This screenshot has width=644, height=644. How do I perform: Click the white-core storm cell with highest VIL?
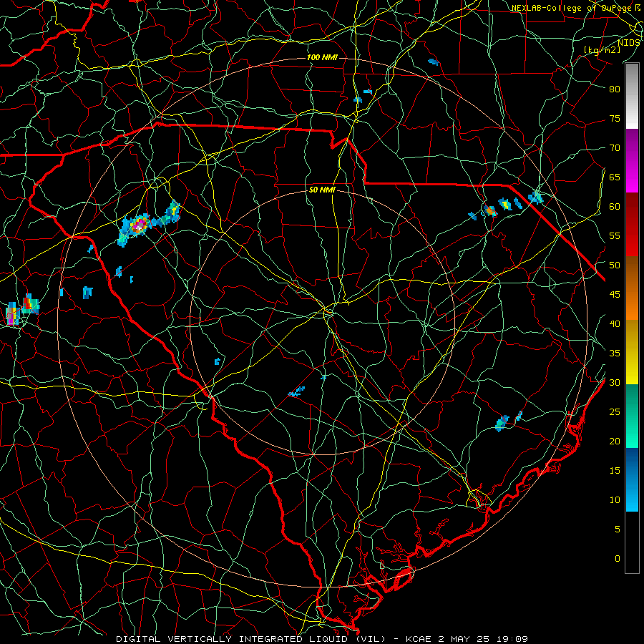140,224
